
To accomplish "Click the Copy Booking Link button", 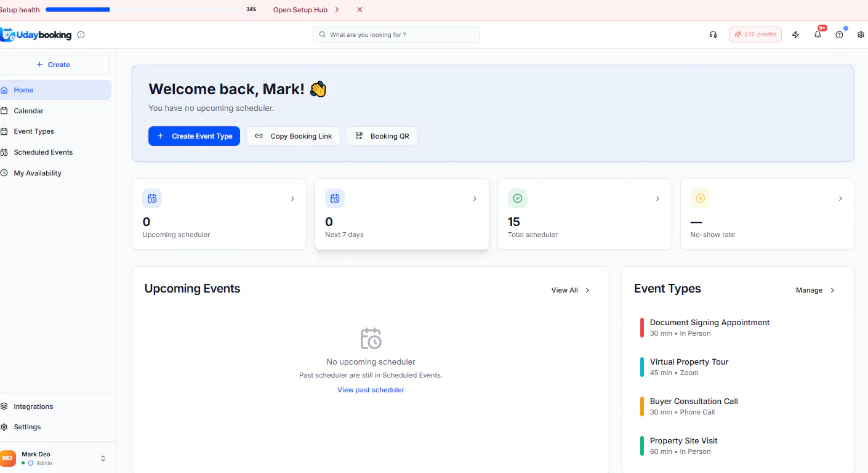I will [x=293, y=136].
